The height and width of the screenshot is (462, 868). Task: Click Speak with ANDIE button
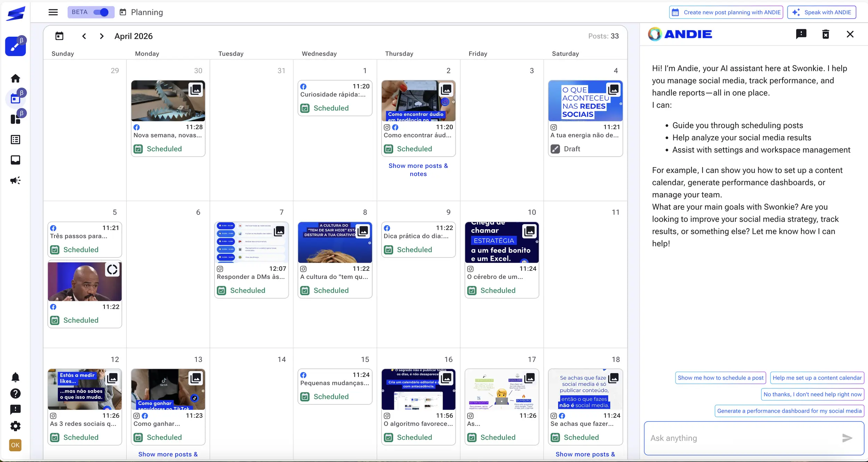click(x=821, y=12)
